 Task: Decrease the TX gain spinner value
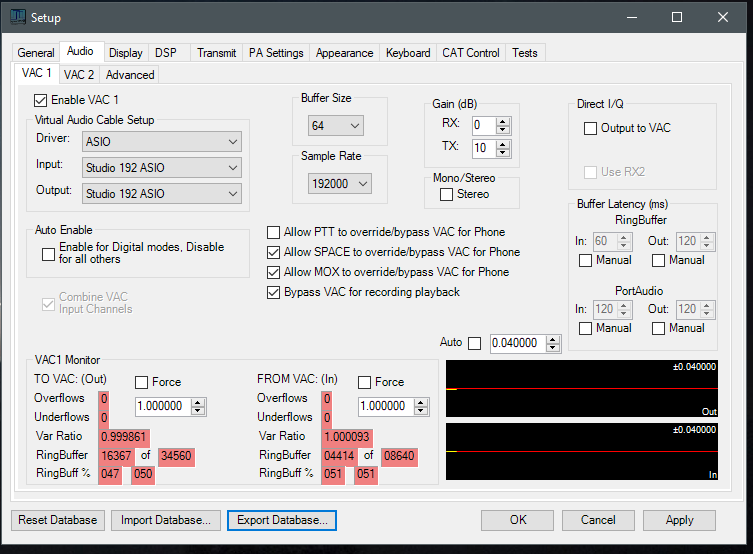(x=503, y=152)
